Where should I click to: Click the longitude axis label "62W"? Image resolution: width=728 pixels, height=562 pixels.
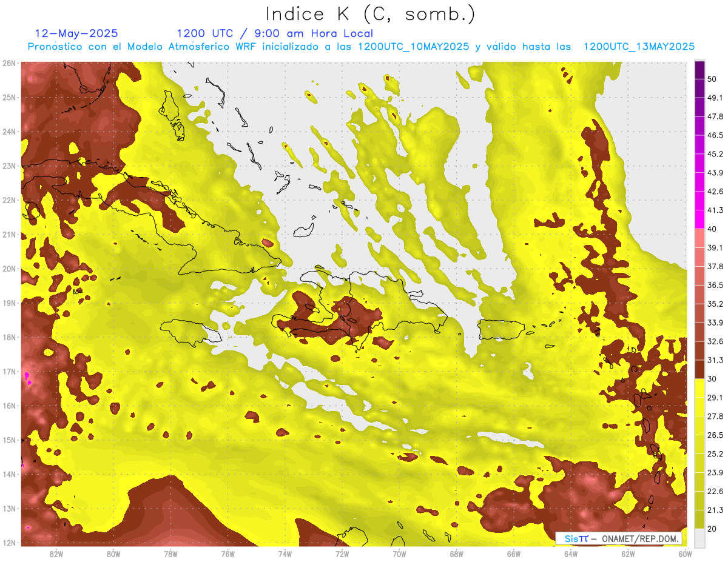pos(628,554)
